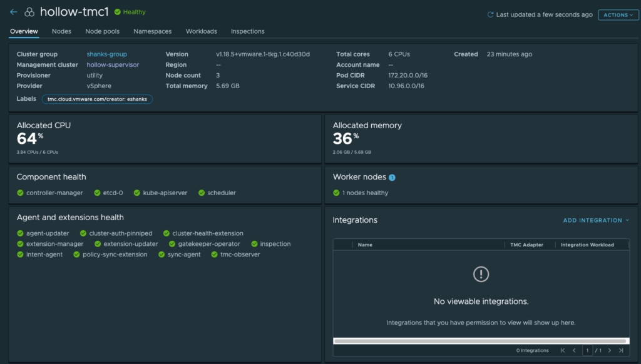Click the Worker nodes info badge
Screen dimensions: 641x364
392,178
